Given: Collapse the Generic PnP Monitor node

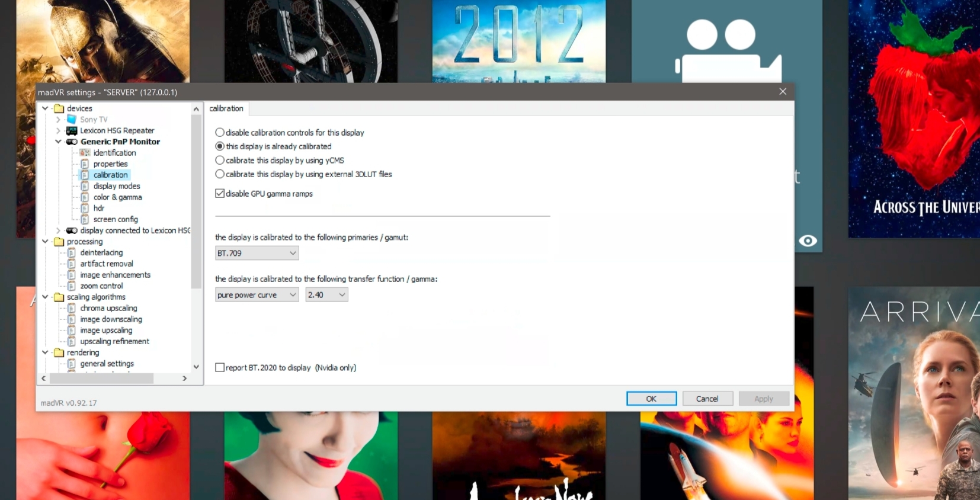Looking at the screenshot, I should click(58, 142).
